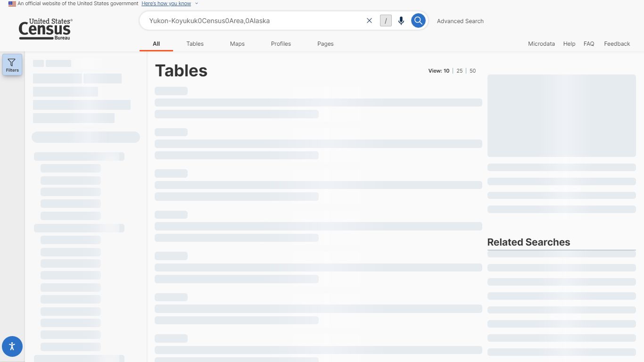The height and width of the screenshot is (362, 644).
Task: Switch to the Maps tab
Action: tap(237, 44)
